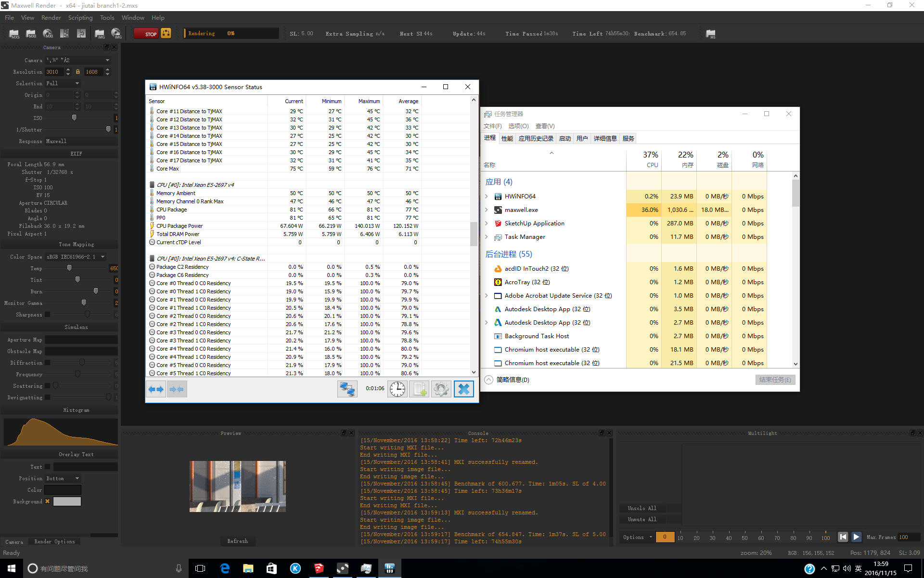
Task: Enable the Scattering checkbox
Action: pyautogui.click(x=47, y=386)
